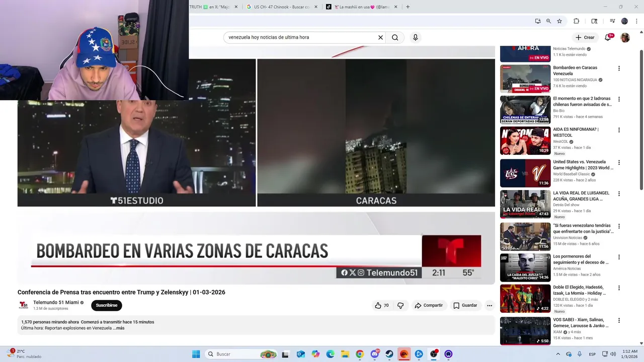Open a new browser tab with plus
Viewport: 644px width, 362px height.
(408, 7)
